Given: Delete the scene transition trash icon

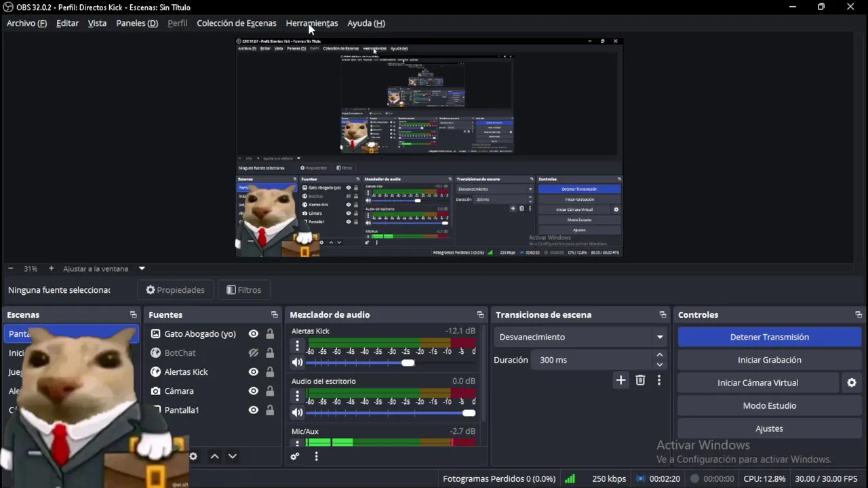Looking at the screenshot, I should 640,380.
